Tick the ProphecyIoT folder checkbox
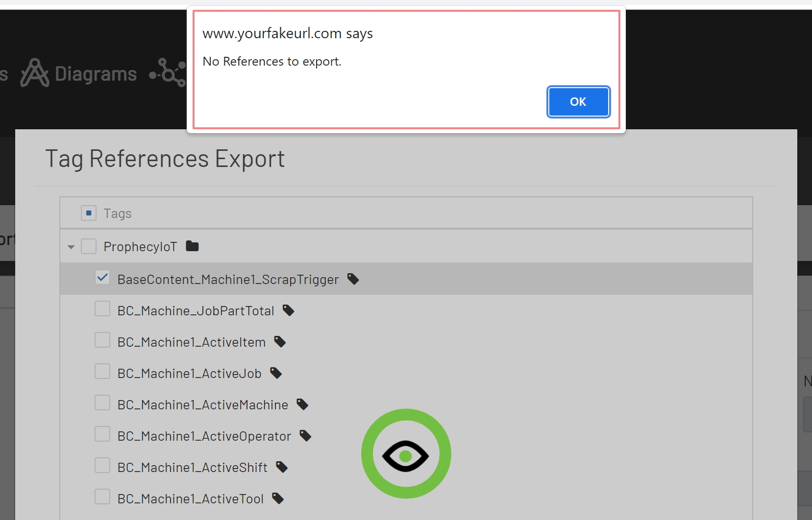The height and width of the screenshot is (520, 812). [89, 246]
